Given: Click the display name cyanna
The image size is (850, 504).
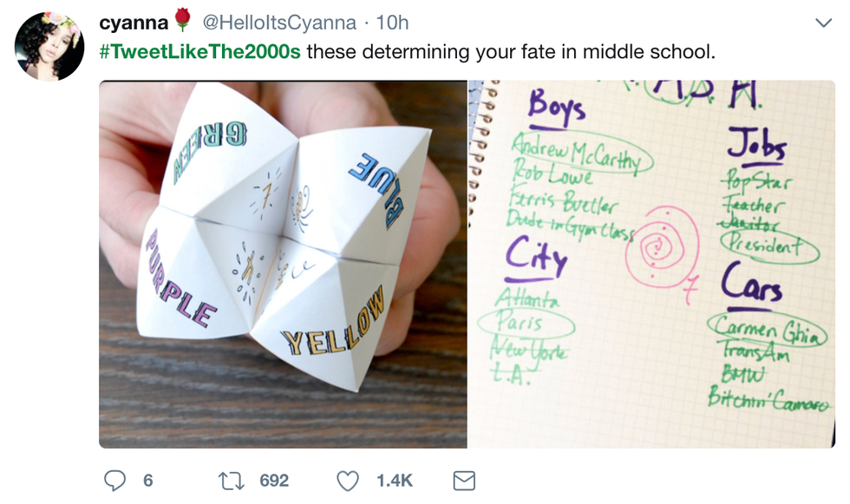Looking at the screenshot, I should [x=134, y=22].
